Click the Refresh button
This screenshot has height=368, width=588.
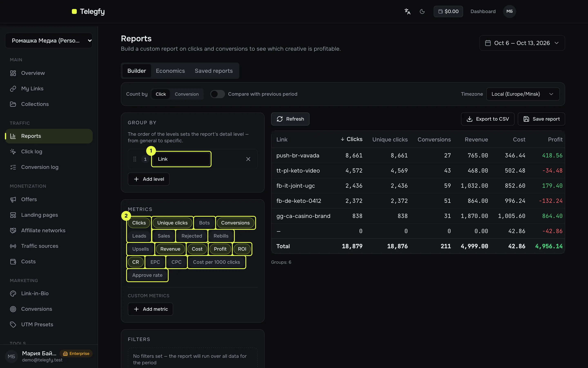pos(290,119)
